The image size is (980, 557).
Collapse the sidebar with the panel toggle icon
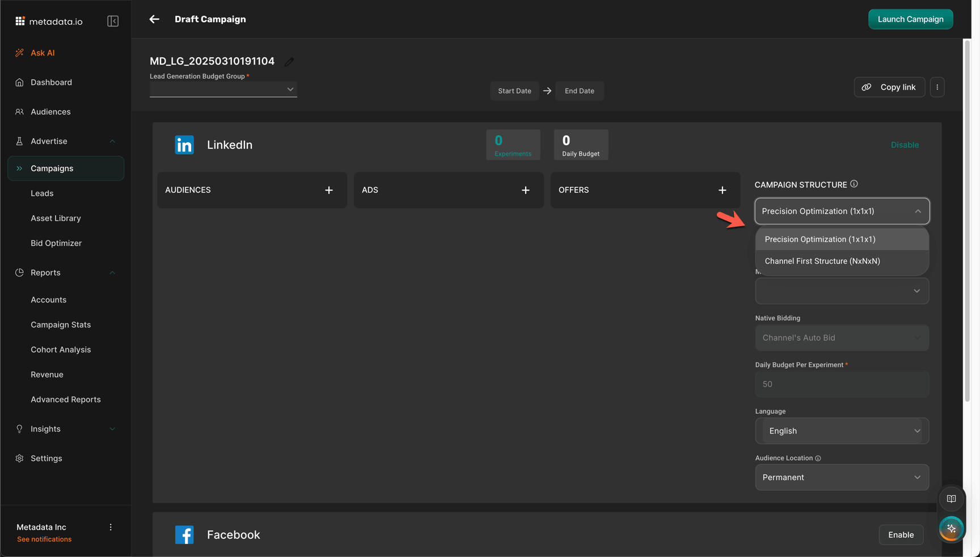(x=113, y=20)
